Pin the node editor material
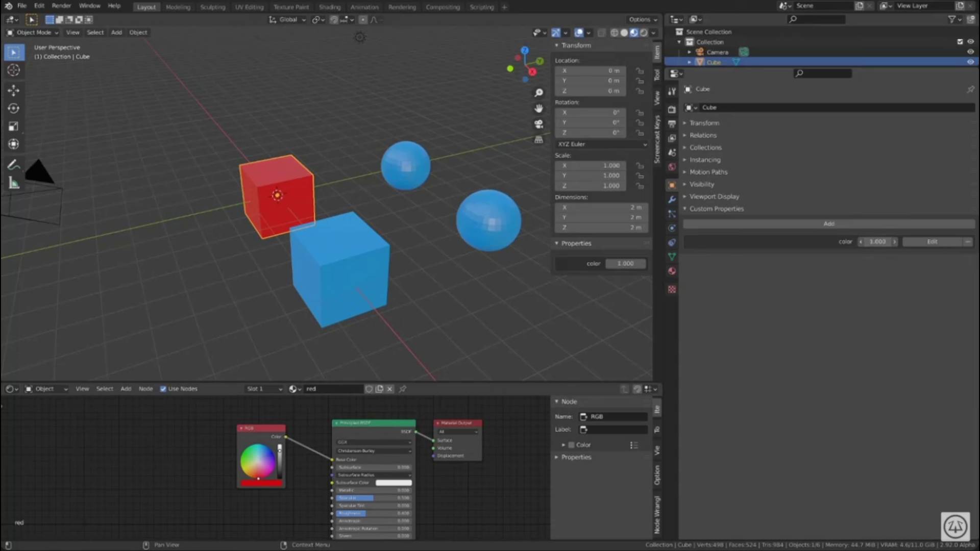980x551 pixels. [x=403, y=389]
